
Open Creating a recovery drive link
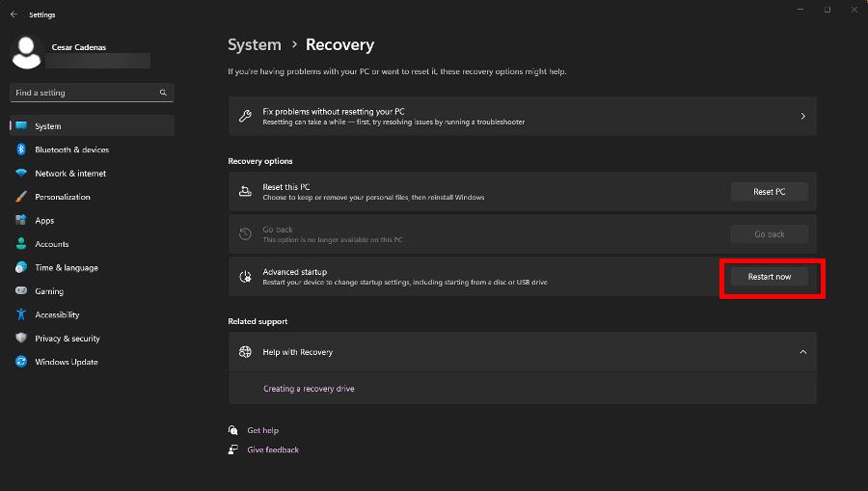click(x=309, y=389)
